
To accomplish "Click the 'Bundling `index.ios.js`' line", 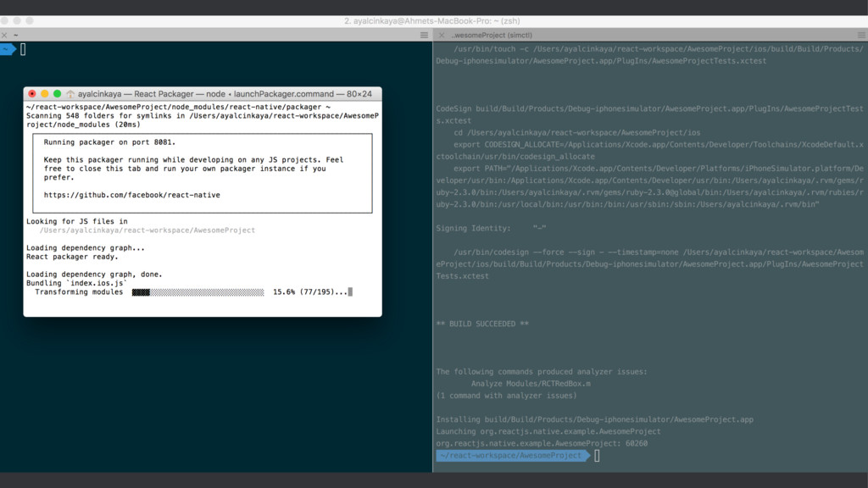I will pyautogui.click(x=76, y=283).
